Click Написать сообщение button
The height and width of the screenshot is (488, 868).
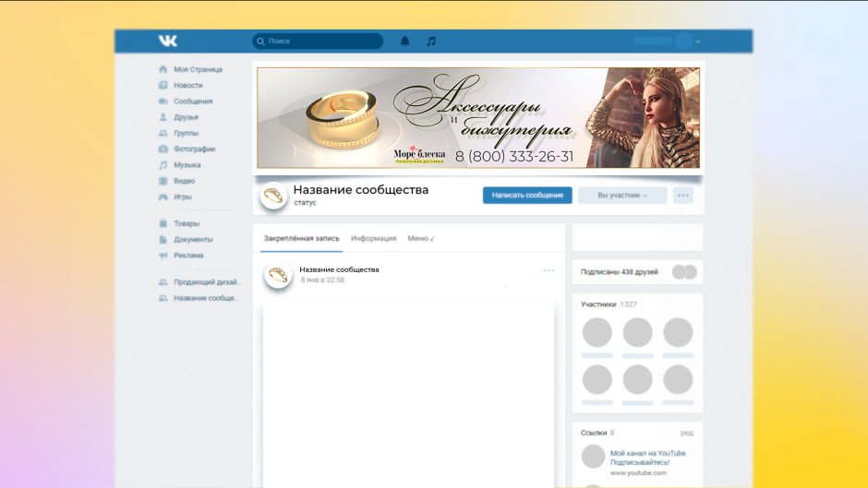pyautogui.click(x=527, y=196)
